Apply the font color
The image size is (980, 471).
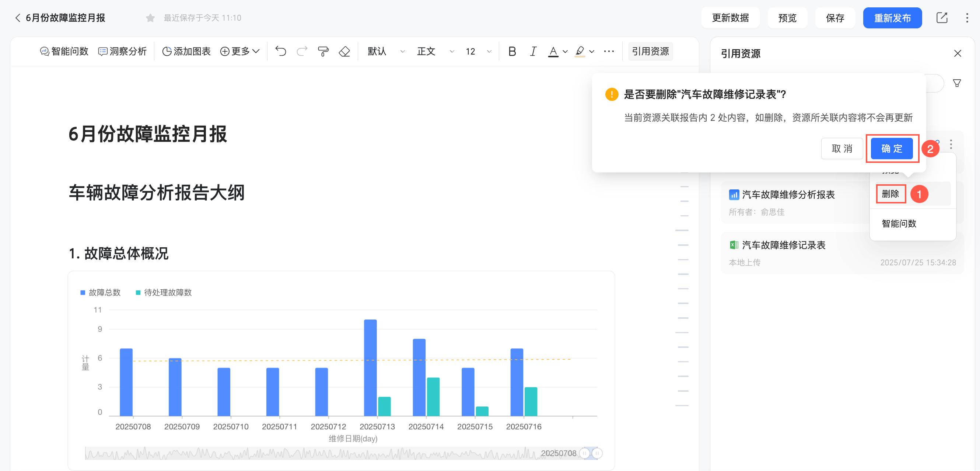click(x=553, y=51)
